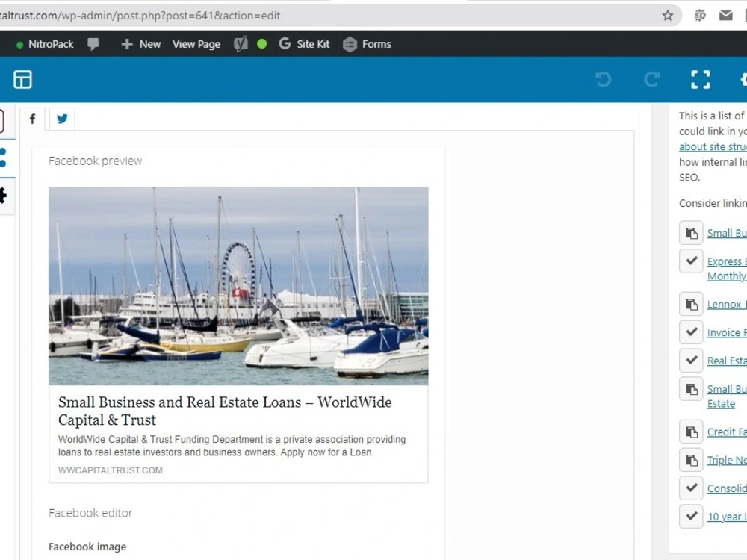Click the Facebook editor heading

pos(90,514)
